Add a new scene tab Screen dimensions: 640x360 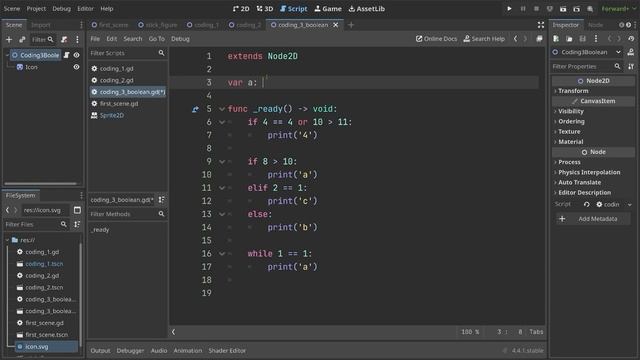(351, 25)
